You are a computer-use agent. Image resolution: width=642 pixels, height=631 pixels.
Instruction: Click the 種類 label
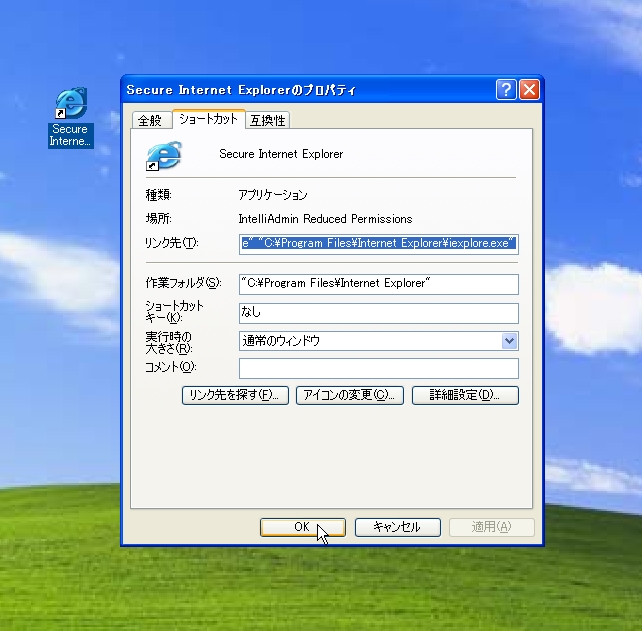[x=158, y=195]
